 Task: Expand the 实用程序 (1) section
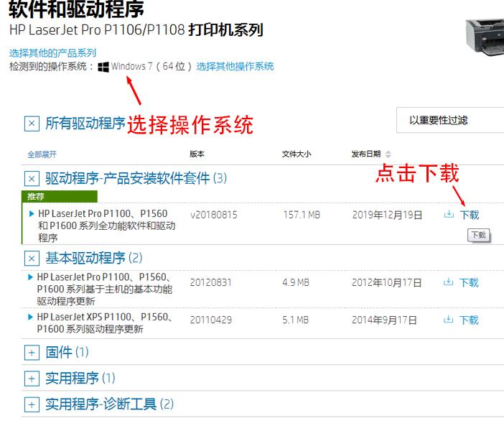[x=32, y=379]
